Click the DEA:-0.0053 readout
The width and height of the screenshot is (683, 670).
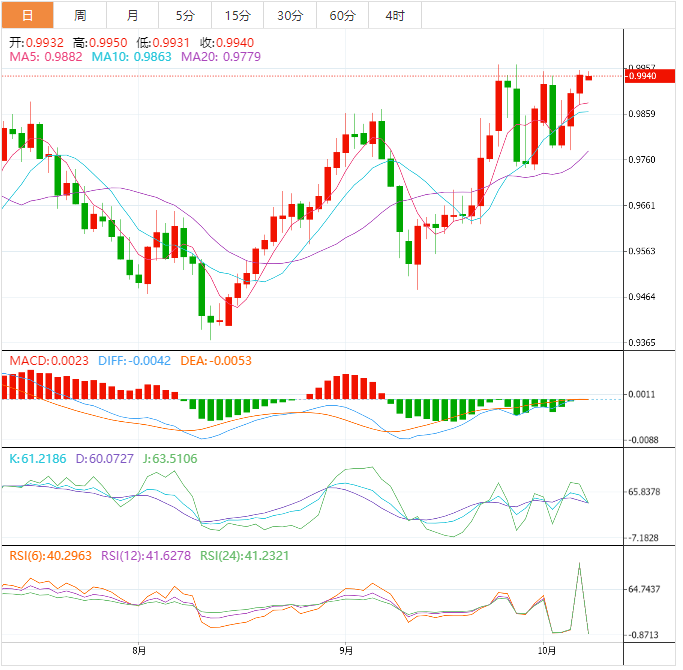(x=216, y=361)
